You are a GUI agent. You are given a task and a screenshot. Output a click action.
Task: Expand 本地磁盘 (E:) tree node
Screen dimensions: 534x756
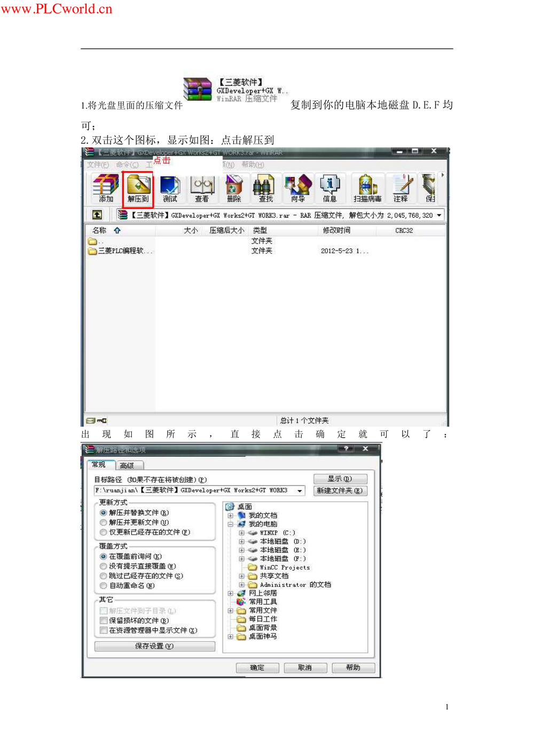coord(241,550)
